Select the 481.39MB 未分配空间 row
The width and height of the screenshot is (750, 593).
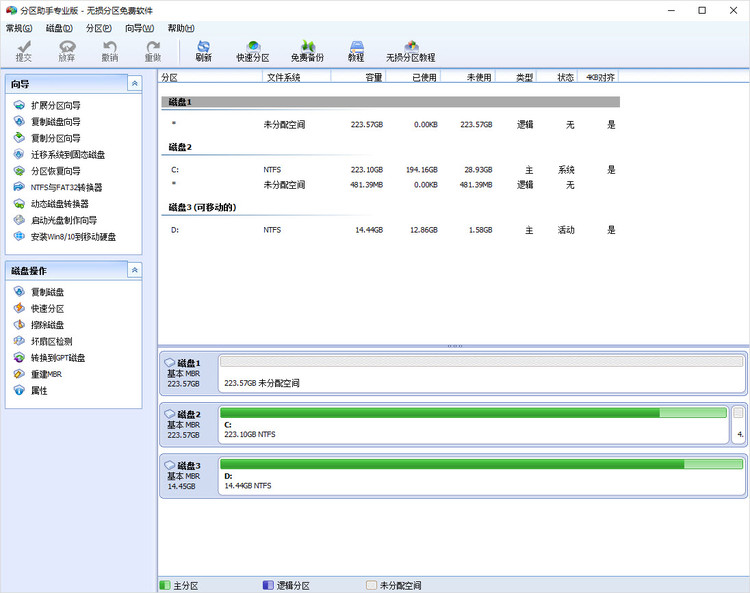[x=390, y=185]
